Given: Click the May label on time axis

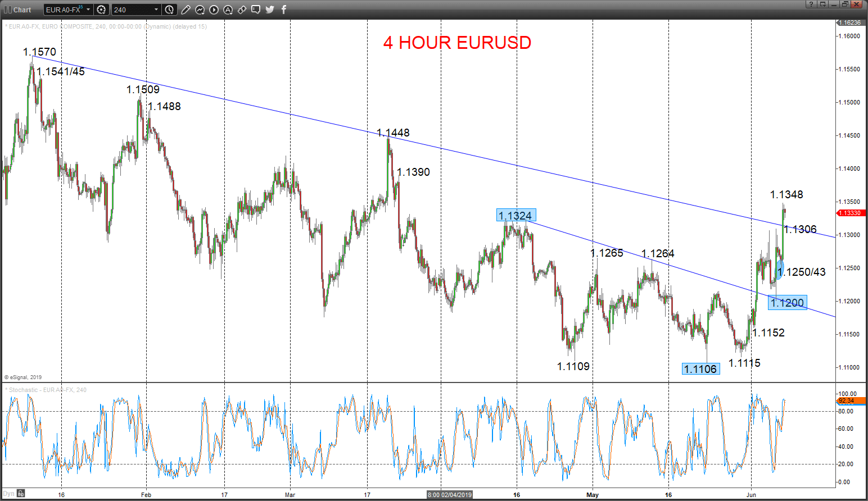Looking at the screenshot, I should coord(593,495).
